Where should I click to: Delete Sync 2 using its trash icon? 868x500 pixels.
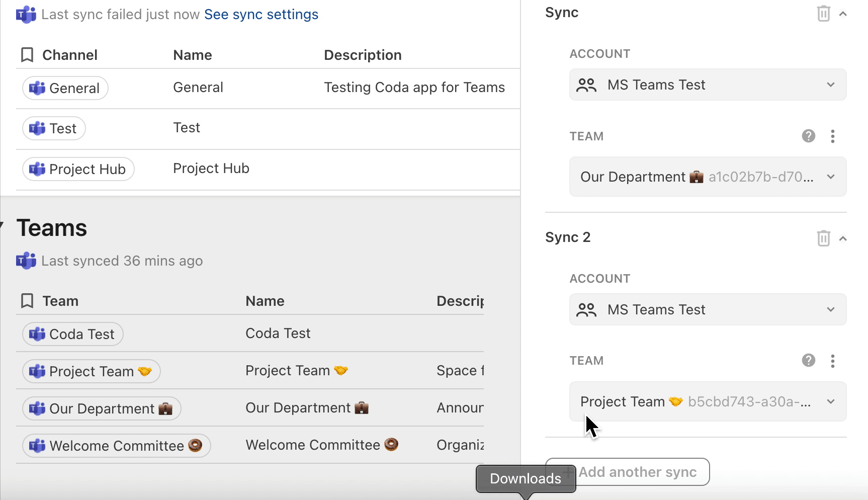coord(823,238)
